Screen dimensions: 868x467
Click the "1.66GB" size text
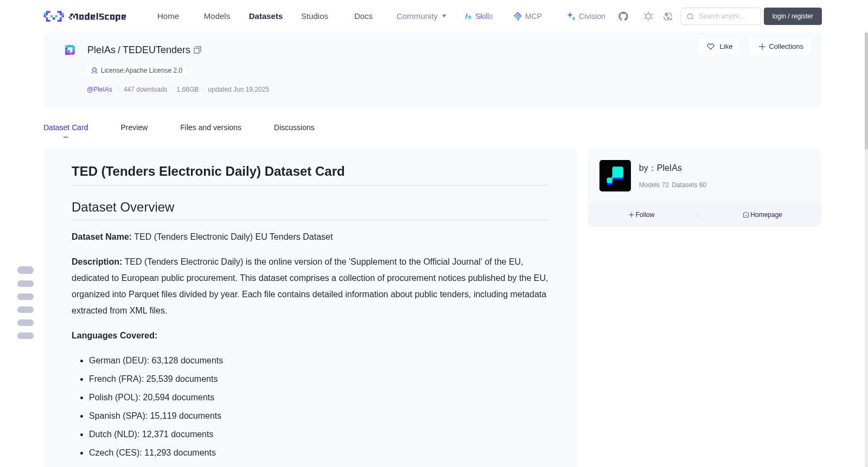click(x=188, y=89)
